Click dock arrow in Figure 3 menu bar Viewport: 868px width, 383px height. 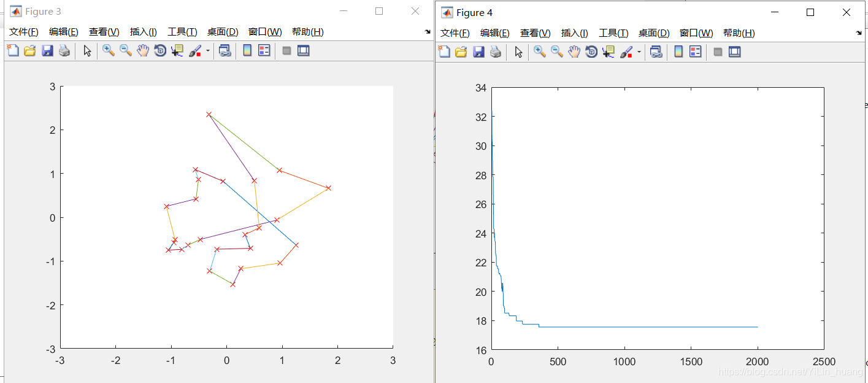click(427, 31)
